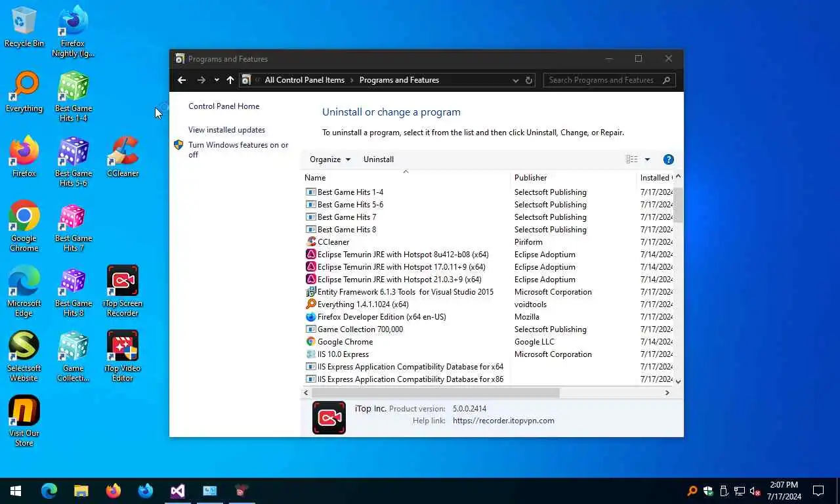Image resolution: width=840 pixels, height=504 pixels.
Task: Select iTop Screen Recorder desktop shortcut
Action: [x=123, y=291]
